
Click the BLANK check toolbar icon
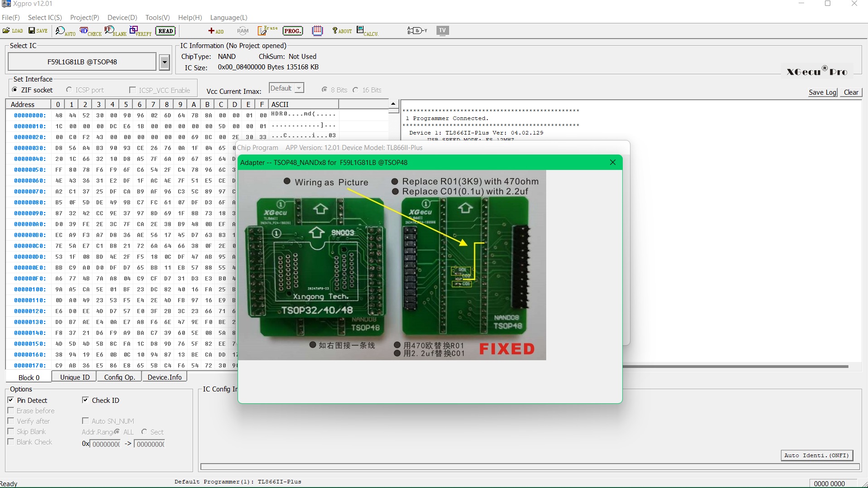(115, 31)
